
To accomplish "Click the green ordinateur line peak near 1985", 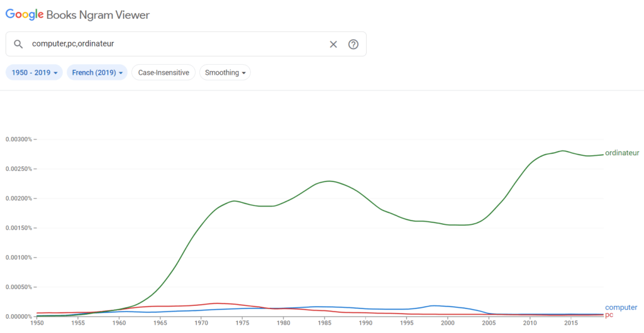I will point(329,181).
